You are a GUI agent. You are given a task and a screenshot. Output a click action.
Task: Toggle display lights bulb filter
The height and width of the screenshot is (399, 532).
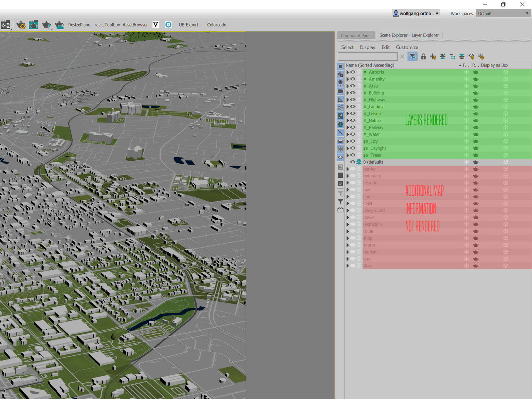click(340, 83)
